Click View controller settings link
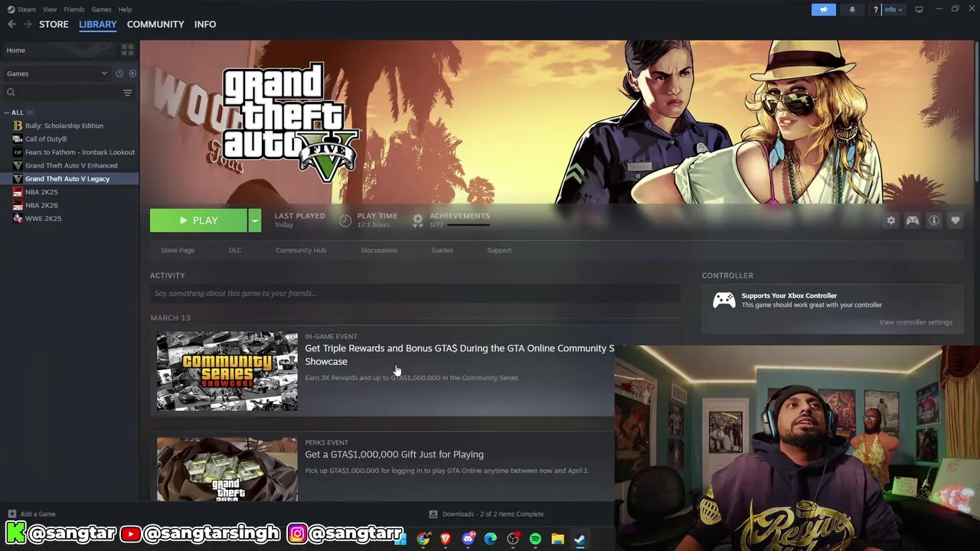The width and height of the screenshot is (980, 551). [916, 322]
